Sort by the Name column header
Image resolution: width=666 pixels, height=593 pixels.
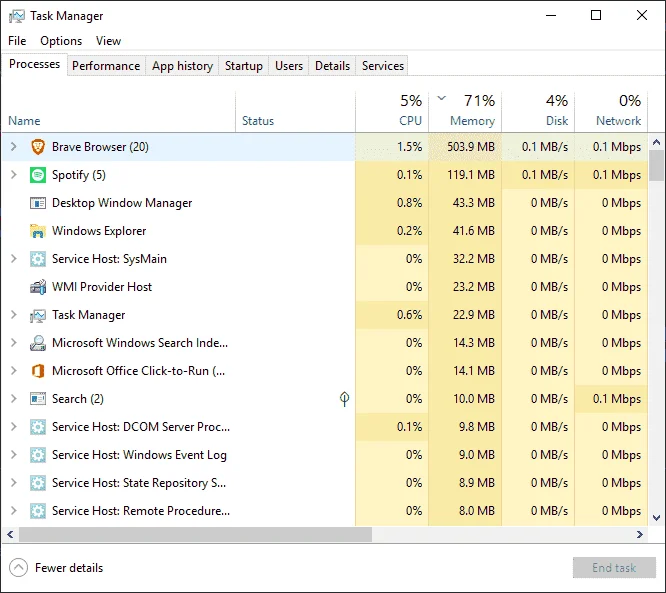click(119, 112)
